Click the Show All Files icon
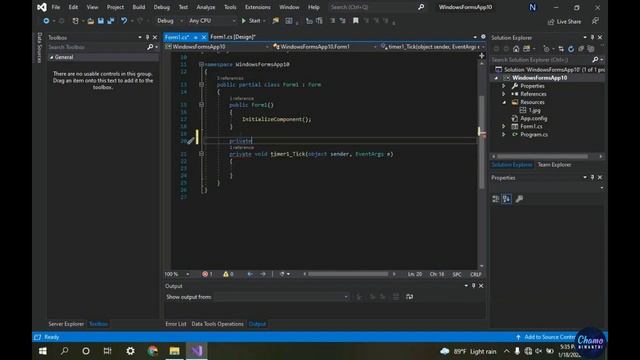Screen dimensions: 640x360 tap(591, 49)
